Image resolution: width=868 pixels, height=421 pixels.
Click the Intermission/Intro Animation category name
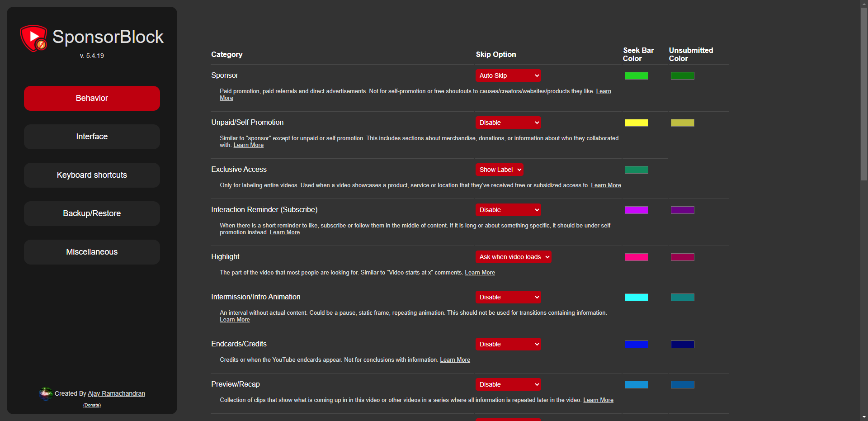point(256,297)
